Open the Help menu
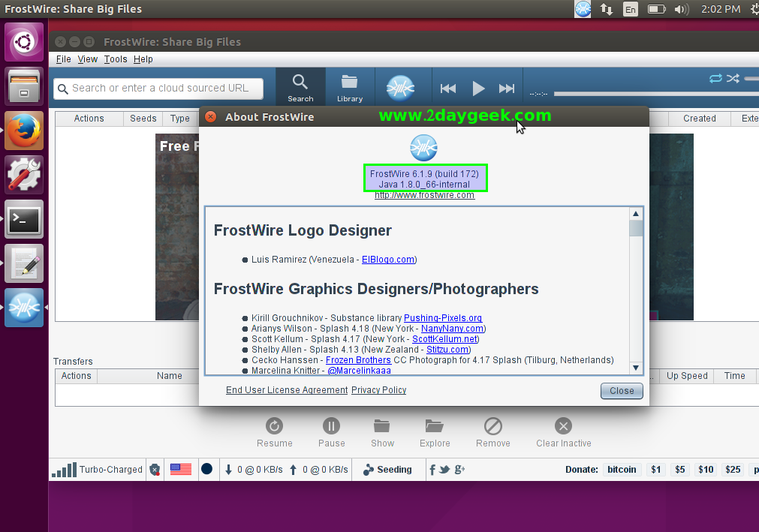Image resolution: width=759 pixels, height=532 pixels. (x=143, y=59)
